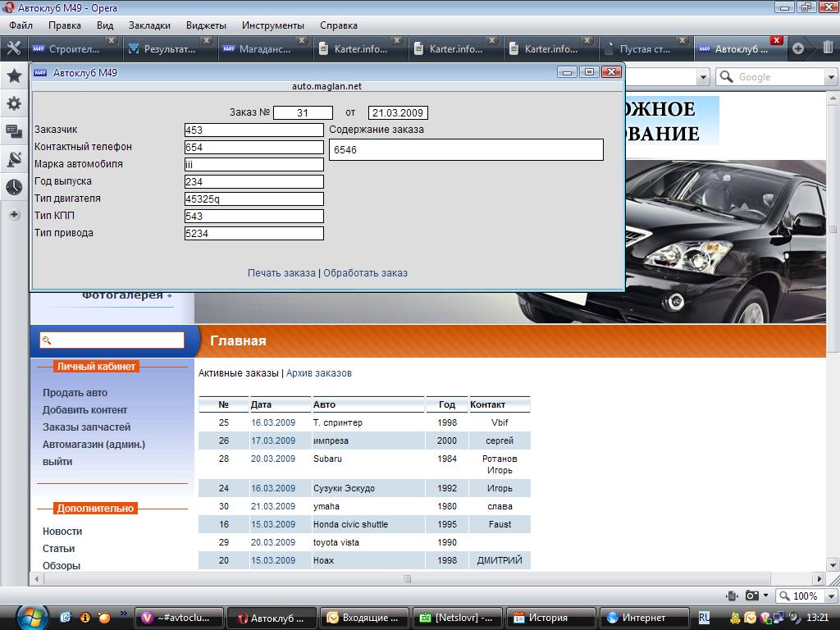Click camera icon in status bar
The height and width of the screenshot is (630, 840).
pos(752,596)
